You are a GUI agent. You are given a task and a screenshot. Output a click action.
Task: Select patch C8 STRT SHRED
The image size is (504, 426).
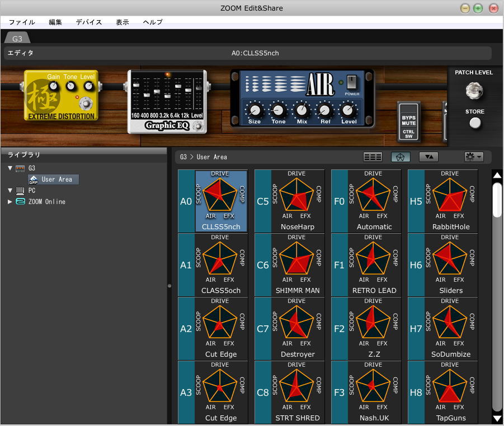289,392
